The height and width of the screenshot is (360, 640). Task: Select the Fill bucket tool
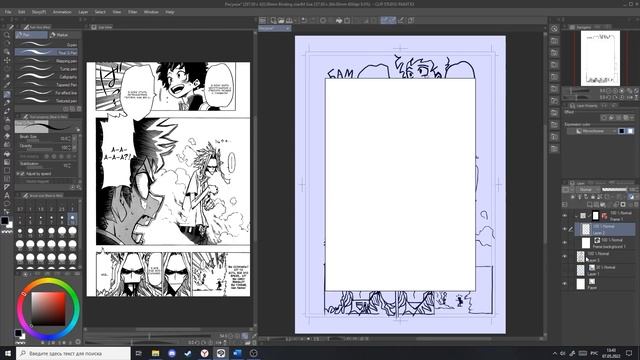pyautogui.click(x=7, y=153)
